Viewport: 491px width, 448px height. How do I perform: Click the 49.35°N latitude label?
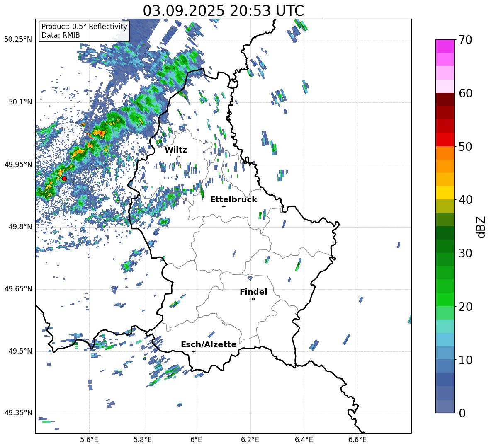[x=18, y=413]
